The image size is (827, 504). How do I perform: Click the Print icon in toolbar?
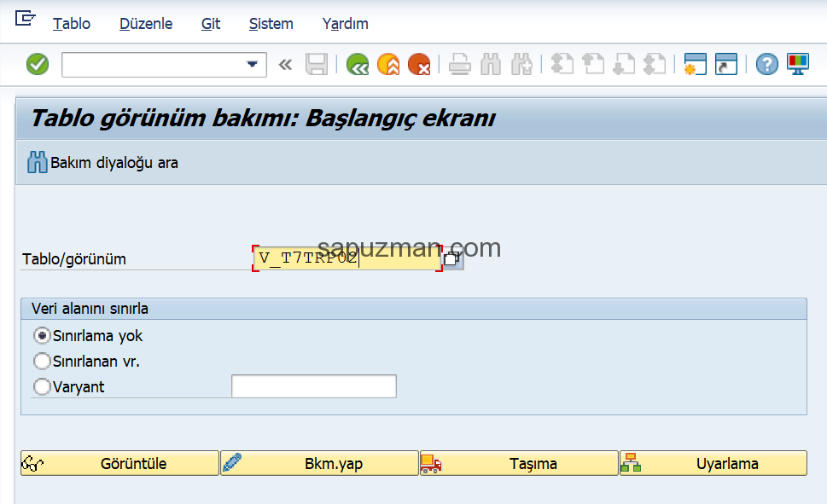point(460,65)
